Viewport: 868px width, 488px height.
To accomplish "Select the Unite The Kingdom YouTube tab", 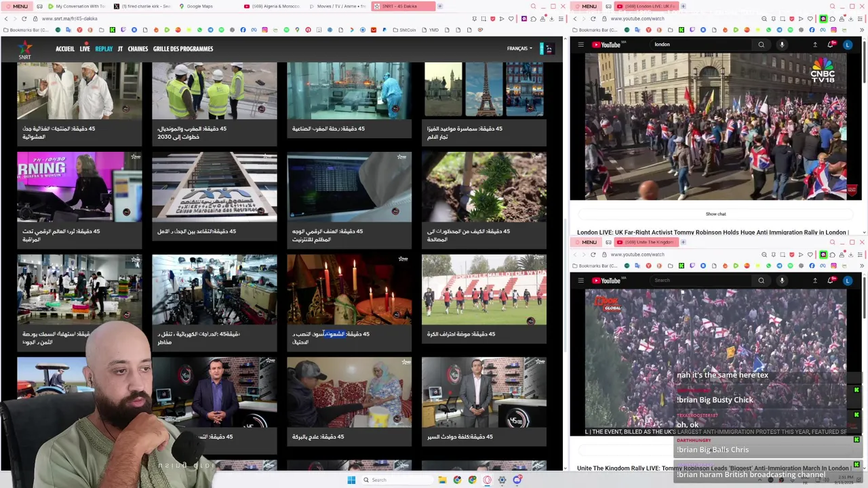I will click(x=645, y=242).
